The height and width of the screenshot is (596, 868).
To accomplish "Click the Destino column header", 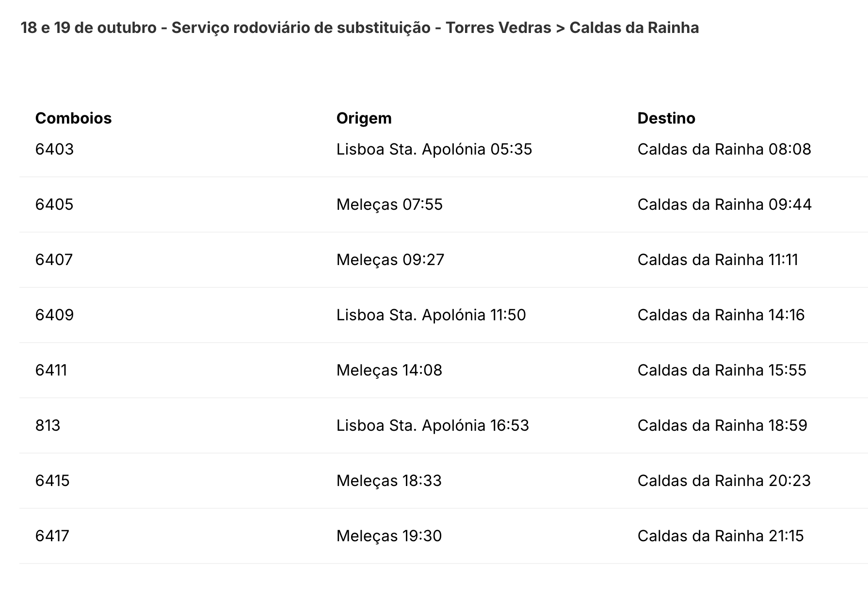I will point(666,118).
